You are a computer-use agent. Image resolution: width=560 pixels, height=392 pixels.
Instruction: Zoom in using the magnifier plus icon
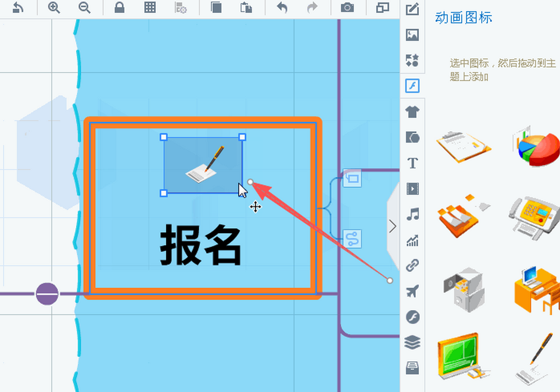coord(54,8)
